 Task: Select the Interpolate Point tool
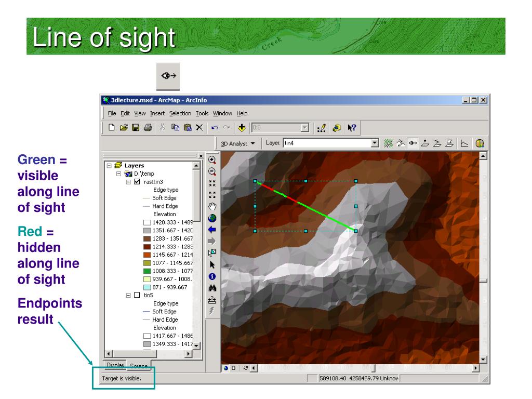click(x=425, y=143)
